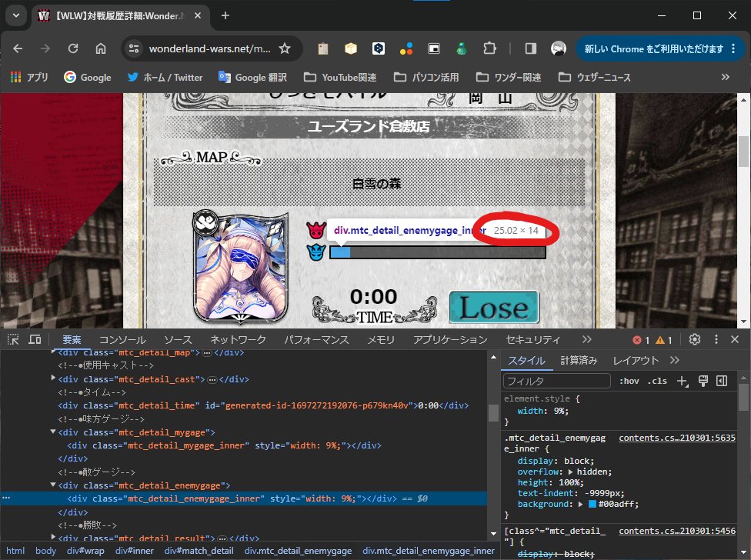Close the DevTools panel

coord(735,339)
